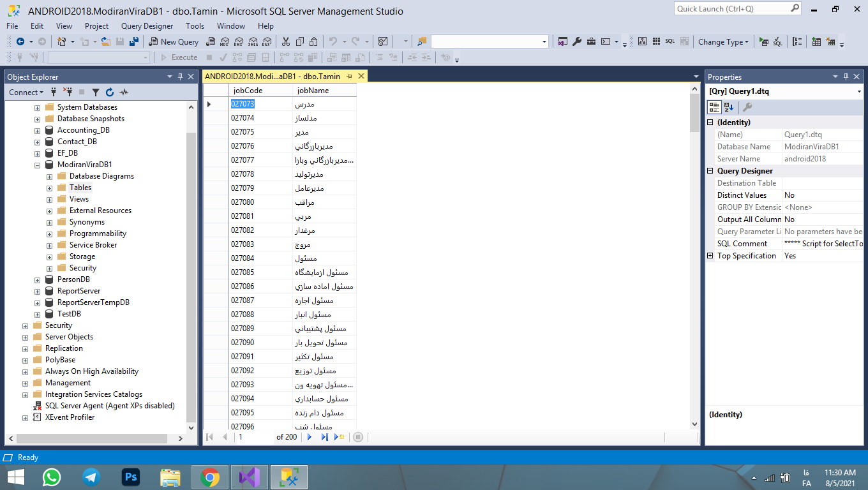Click the Categorized view icon in Properties
868x490 pixels.
coord(715,107)
